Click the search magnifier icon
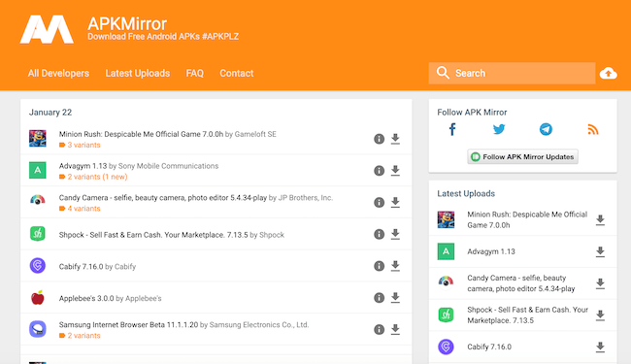Screen dimensions: 631x364 (443, 73)
